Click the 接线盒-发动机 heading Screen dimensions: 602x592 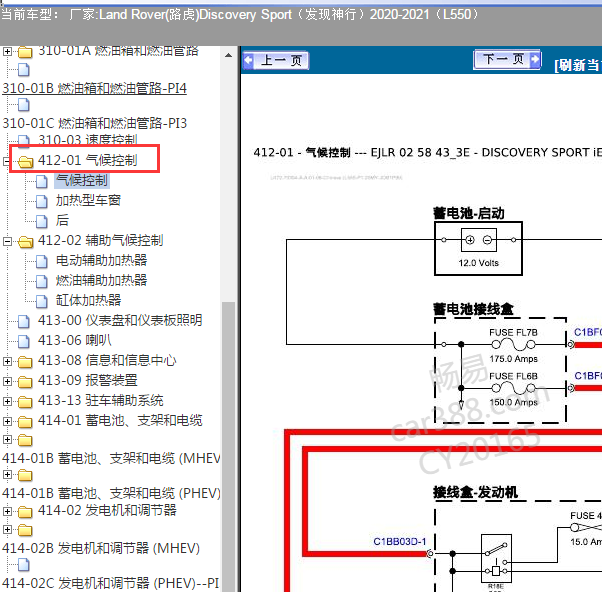(x=475, y=492)
